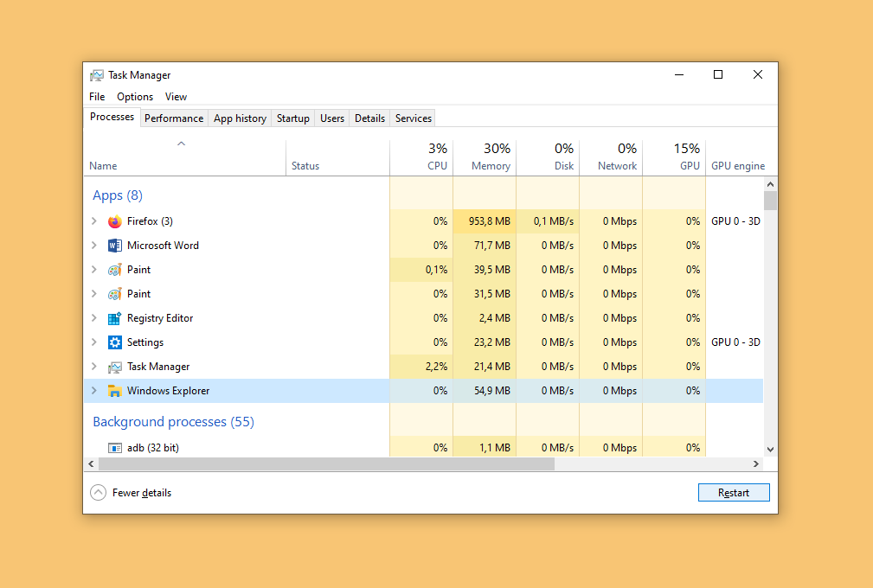The width and height of the screenshot is (873, 588).
Task: Click the "GPU 0 - 3D" cell in Settings row
Action: 735,342
